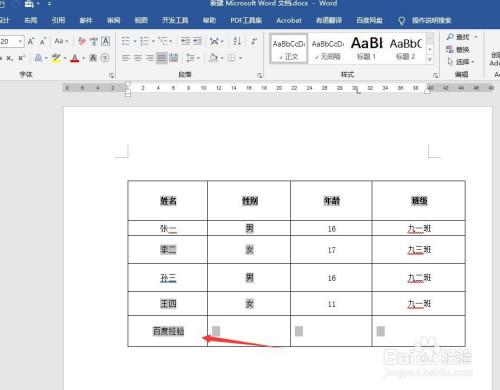Screen dimensions: 500x390
Task: Open the styles pane launcher
Action: 435,76
